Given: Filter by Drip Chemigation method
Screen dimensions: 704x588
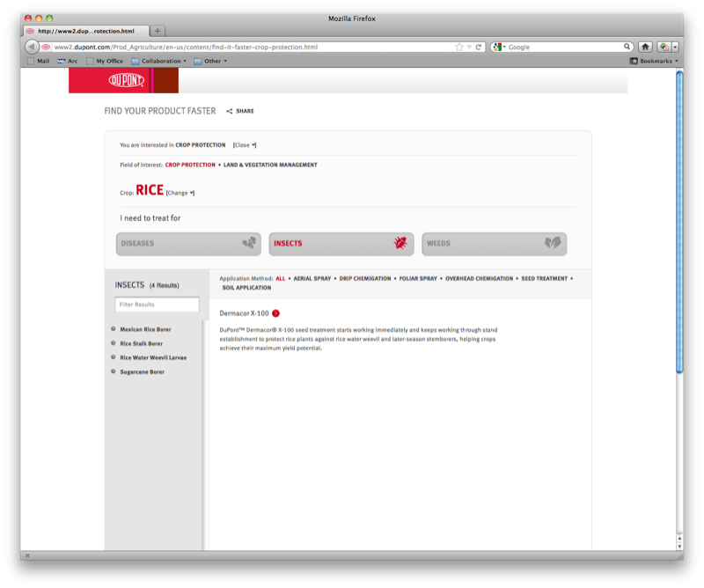Looking at the screenshot, I should point(365,279).
